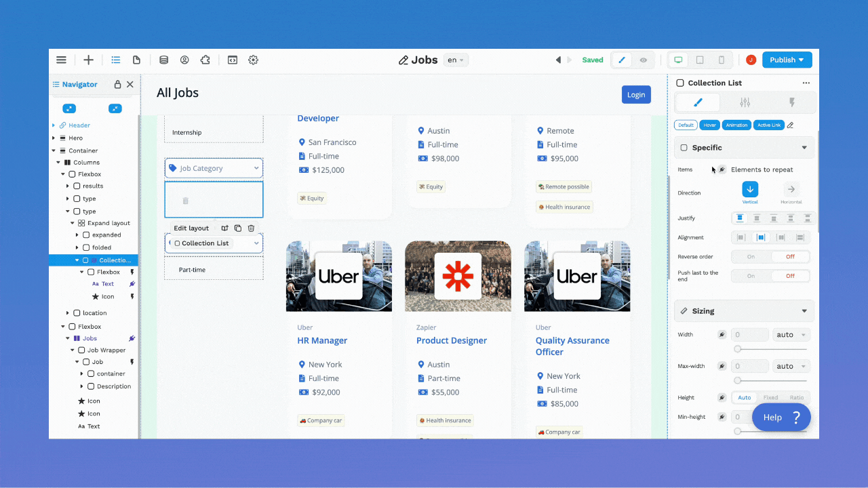
Task: Click the Width slider handle
Action: (x=737, y=349)
